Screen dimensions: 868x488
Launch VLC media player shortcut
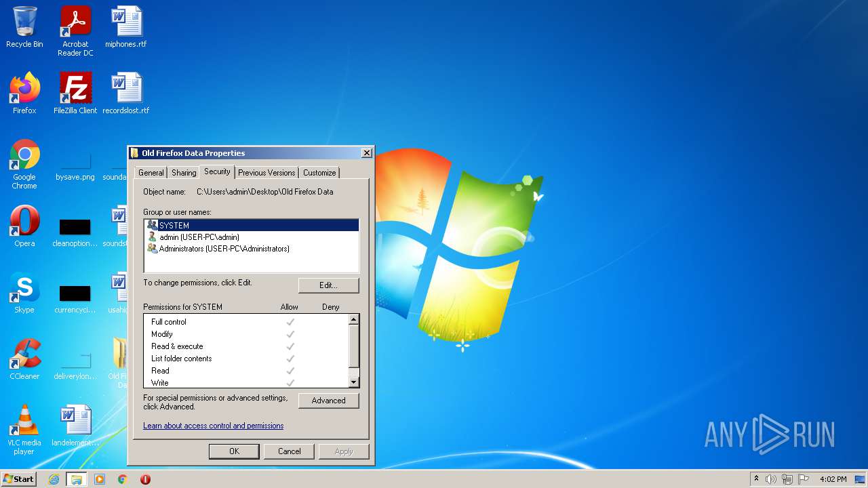pos(24,430)
